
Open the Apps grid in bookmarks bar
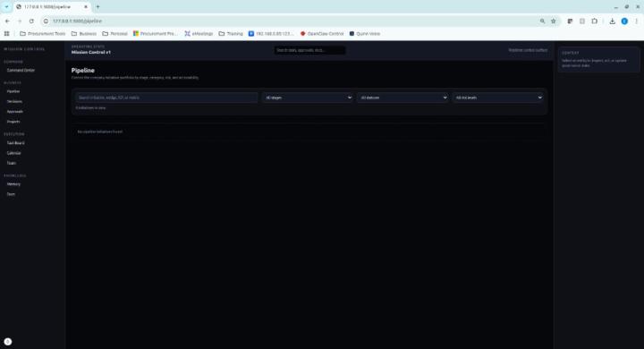tap(6, 34)
